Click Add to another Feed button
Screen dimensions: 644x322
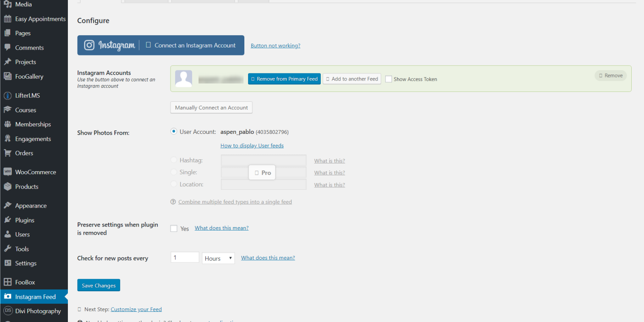(x=352, y=79)
